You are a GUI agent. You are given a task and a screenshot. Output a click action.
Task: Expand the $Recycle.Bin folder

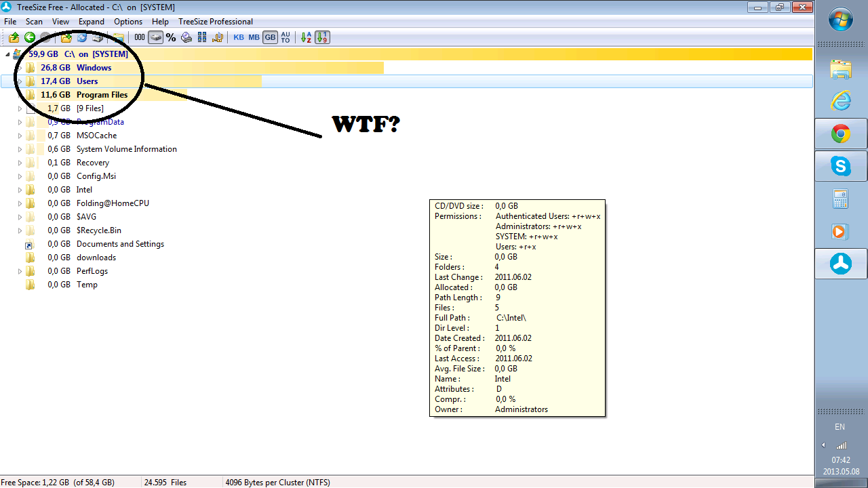[20, 230]
